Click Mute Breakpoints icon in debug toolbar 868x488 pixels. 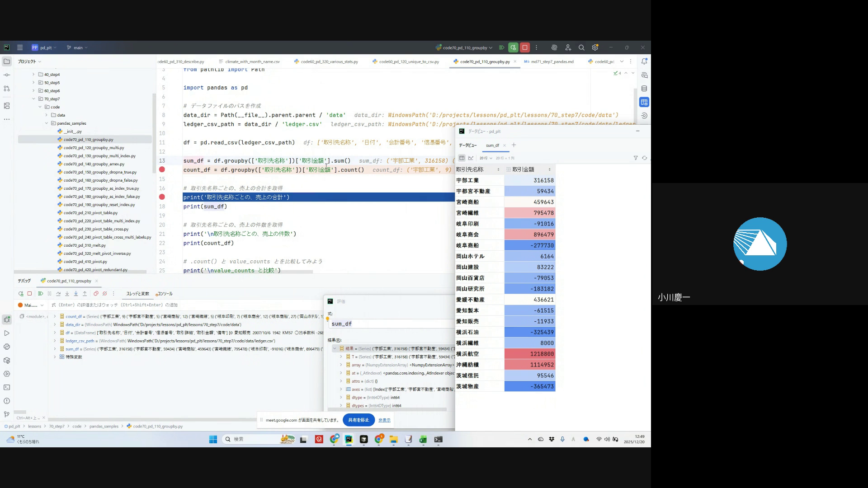(x=104, y=294)
